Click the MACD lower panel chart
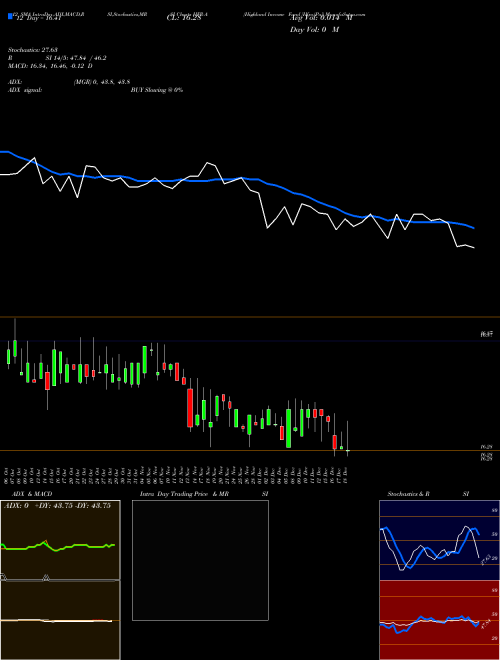 coord(60,620)
